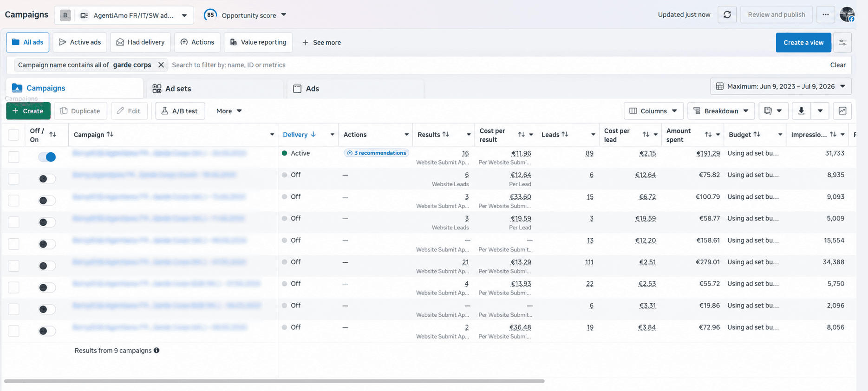
Task: Click the refresh data icon
Action: [x=727, y=15]
